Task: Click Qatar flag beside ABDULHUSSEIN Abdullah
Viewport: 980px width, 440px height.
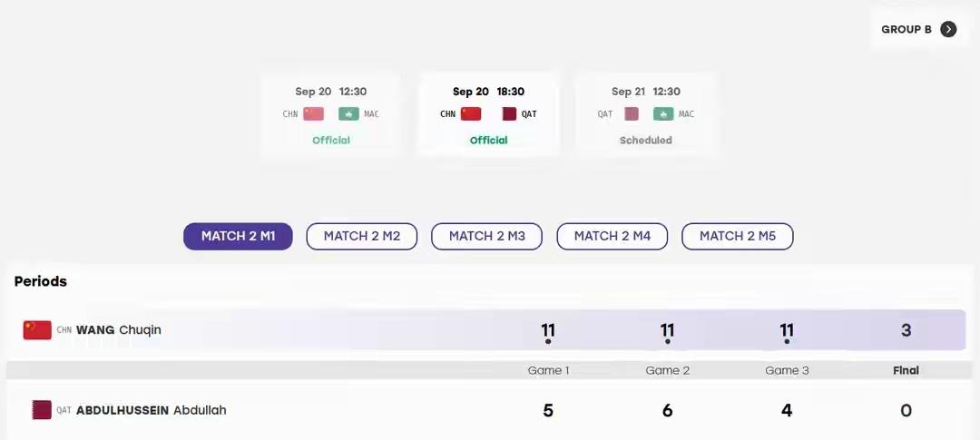Action: click(42, 410)
